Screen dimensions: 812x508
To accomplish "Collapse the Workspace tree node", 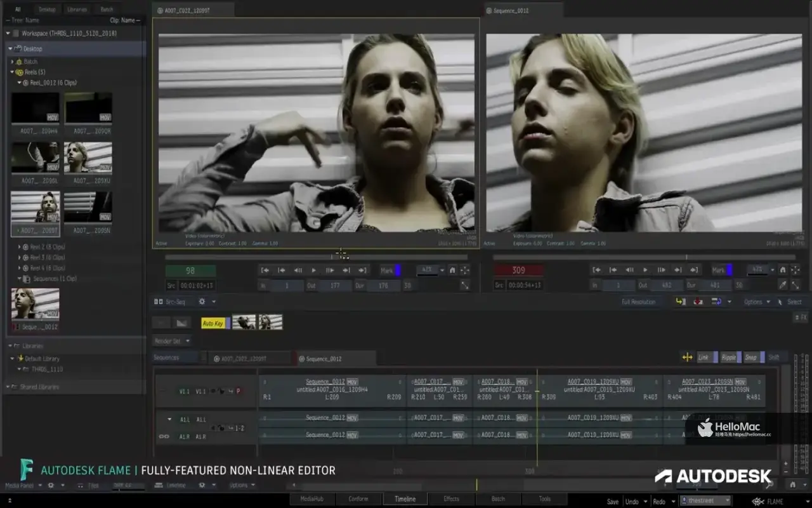I will coord(8,33).
